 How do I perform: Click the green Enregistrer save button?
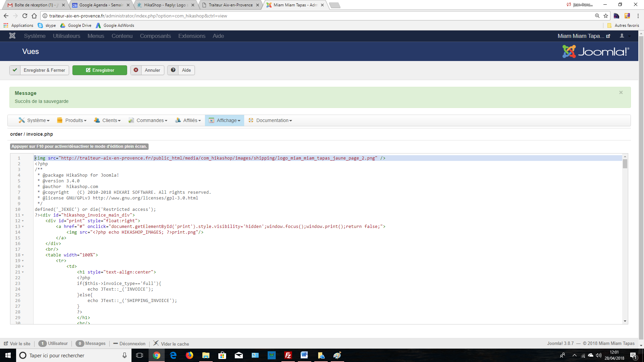pyautogui.click(x=100, y=70)
